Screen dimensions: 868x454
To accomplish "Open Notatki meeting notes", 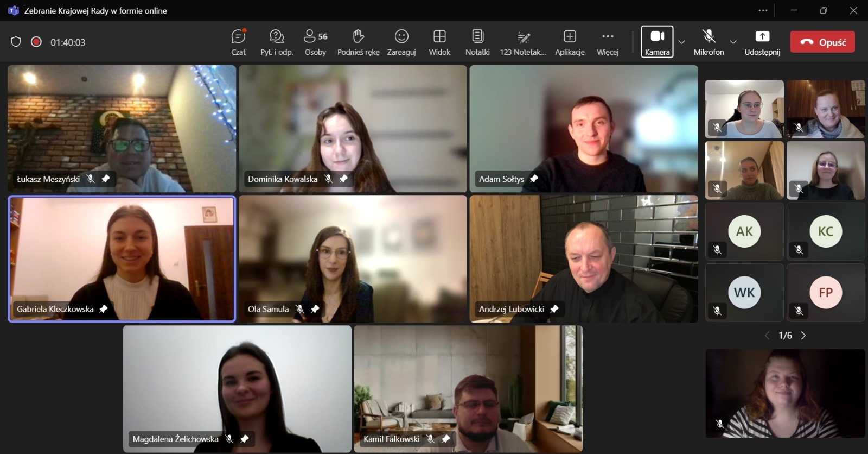I will click(477, 42).
